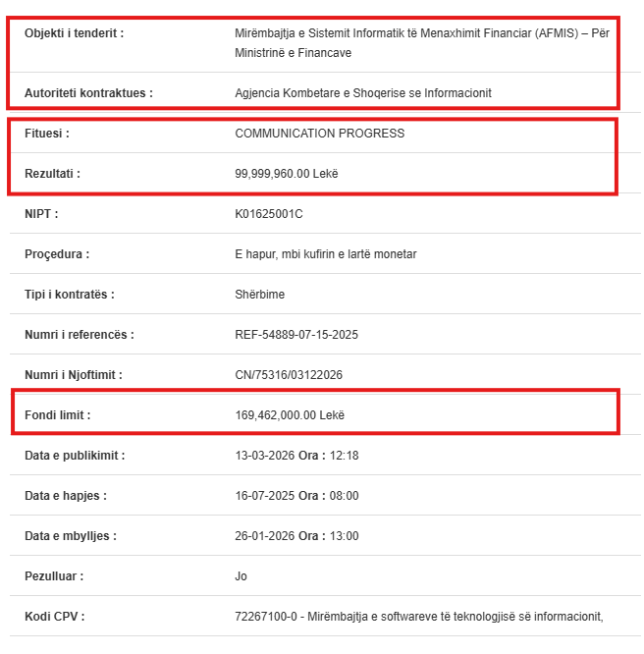Viewport: 644px width, 654px height.
Task: Click notification number CN/75316/03122026
Action: (289, 375)
